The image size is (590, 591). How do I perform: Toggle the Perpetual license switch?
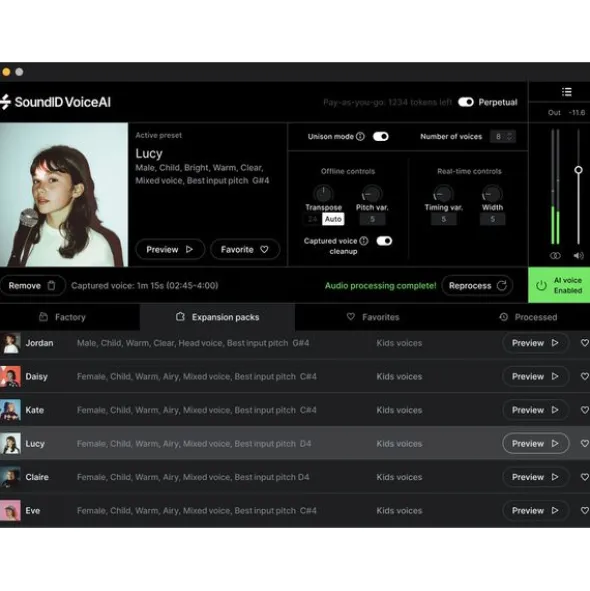pyautogui.click(x=466, y=102)
